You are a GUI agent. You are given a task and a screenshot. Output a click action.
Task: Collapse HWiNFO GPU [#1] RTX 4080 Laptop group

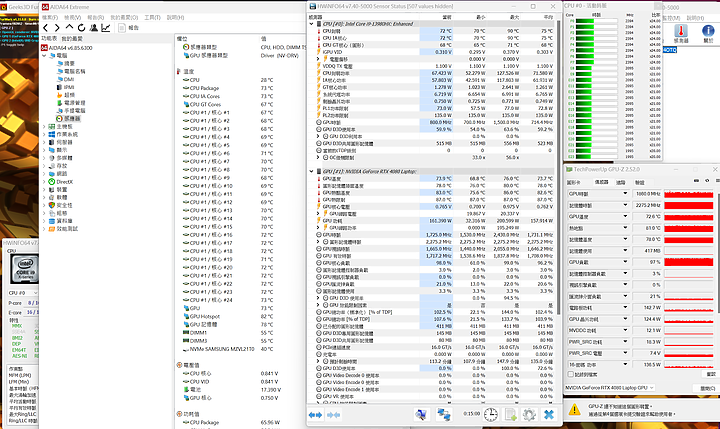(x=312, y=171)
